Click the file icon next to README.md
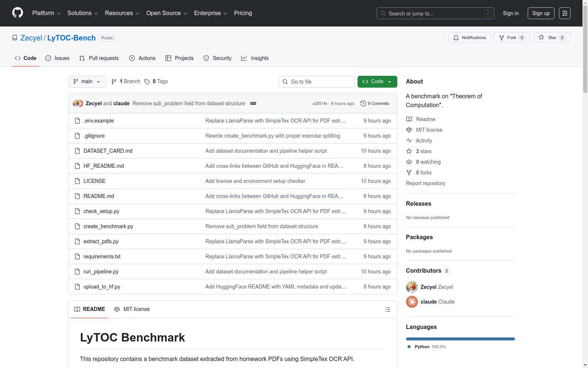The height and width of the screenshot is (368, 588). pyautogui.click(x=77, y=196)
